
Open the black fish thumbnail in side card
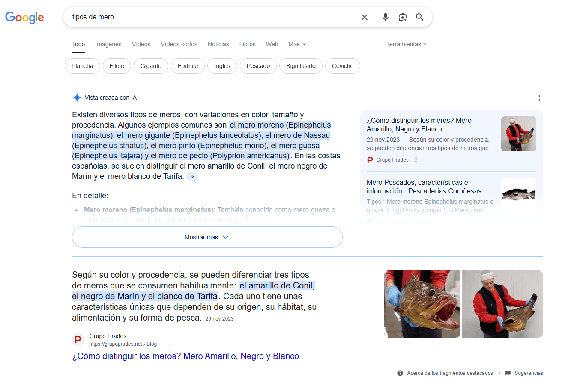pyautogui.click(x=519, y=196)
